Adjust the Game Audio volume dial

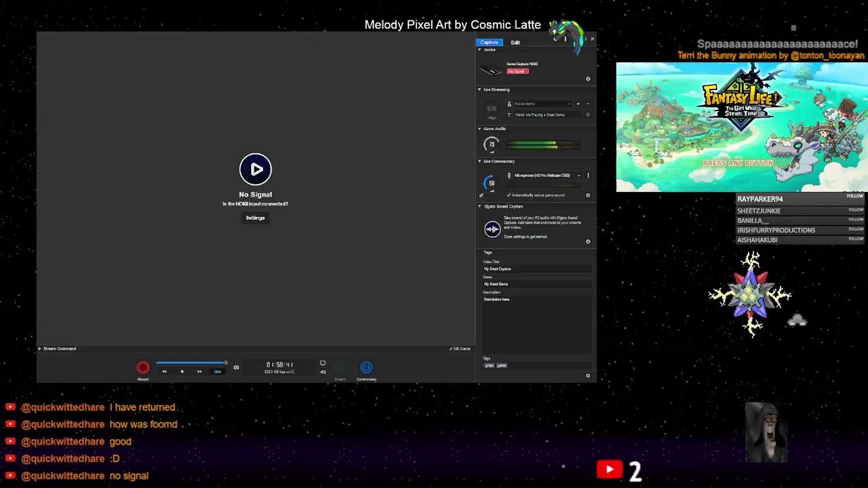pos(492,144)
